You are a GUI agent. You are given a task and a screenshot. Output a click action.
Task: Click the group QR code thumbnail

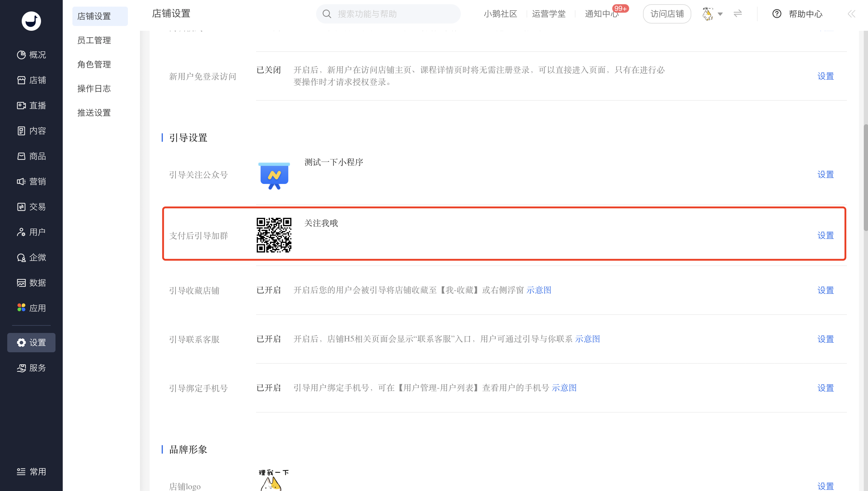click(274, 235)
